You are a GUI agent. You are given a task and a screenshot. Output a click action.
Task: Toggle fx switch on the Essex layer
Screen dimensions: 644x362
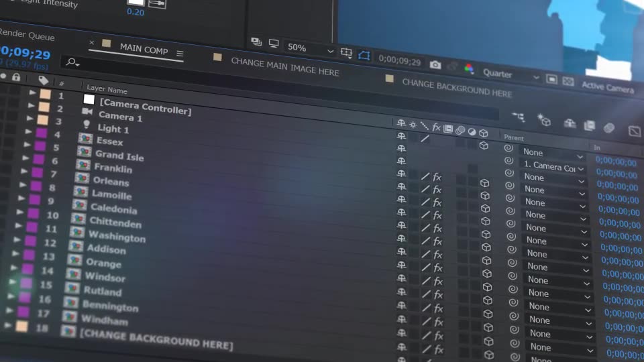coord(437,177)
